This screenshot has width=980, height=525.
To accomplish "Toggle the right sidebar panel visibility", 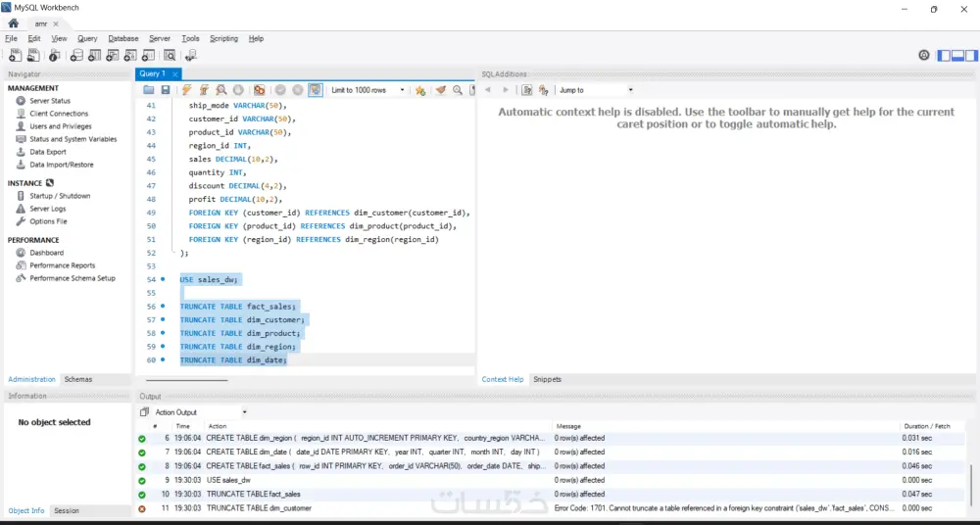I will 971,56.
